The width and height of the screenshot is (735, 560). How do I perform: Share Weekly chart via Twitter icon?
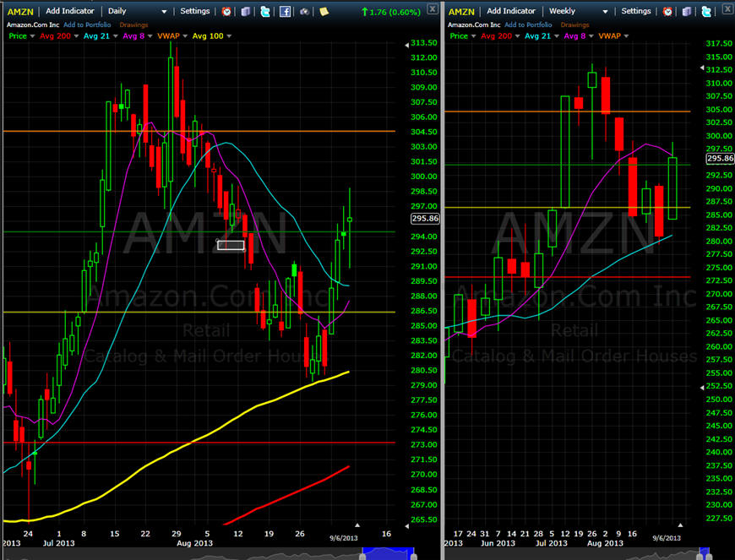(706, 11)
